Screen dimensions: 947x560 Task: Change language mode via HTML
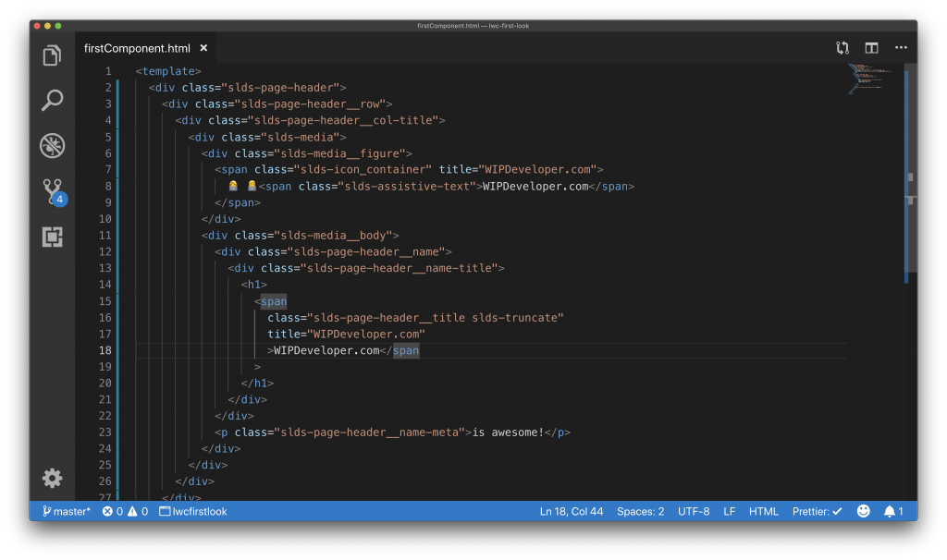763,511
